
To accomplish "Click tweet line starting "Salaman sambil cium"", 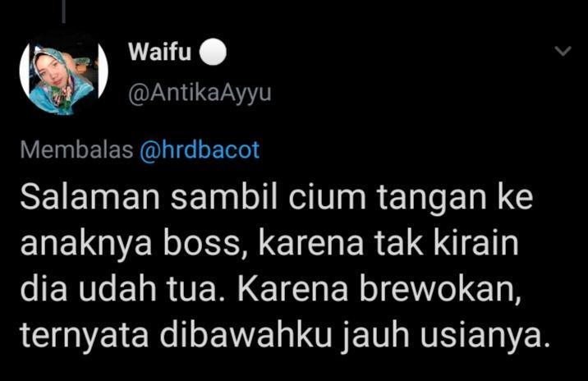I will coord(277,198).
